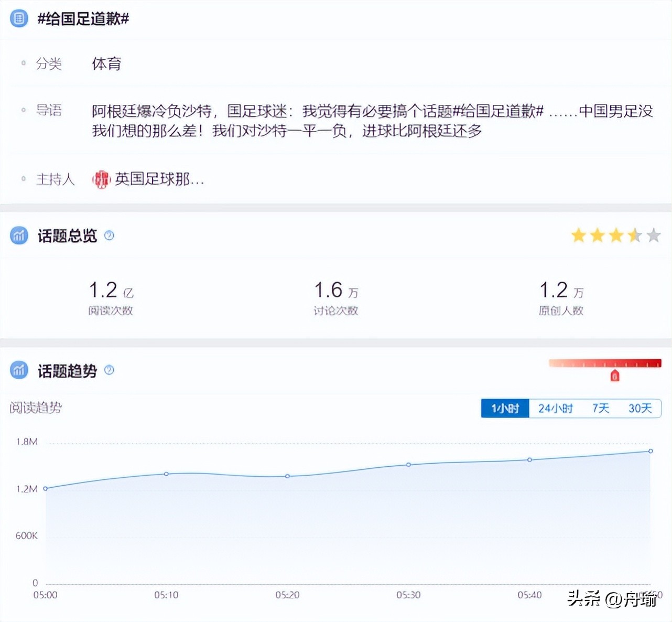Viewport: 672px width, 622px height.
Task: Click the heat indicator marker on gradient bar
Action: (615, 375)
